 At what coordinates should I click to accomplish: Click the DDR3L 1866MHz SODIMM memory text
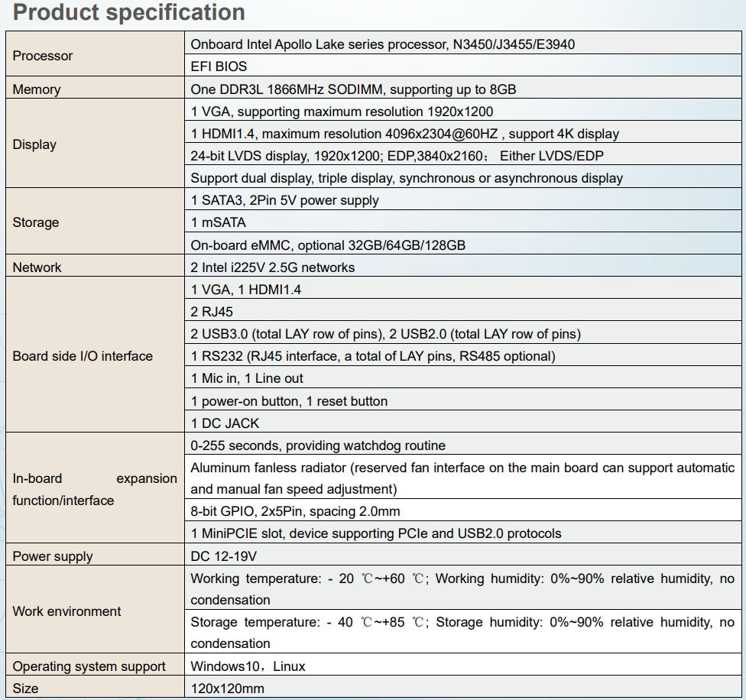pyautogui.click(x=353, y=89)
